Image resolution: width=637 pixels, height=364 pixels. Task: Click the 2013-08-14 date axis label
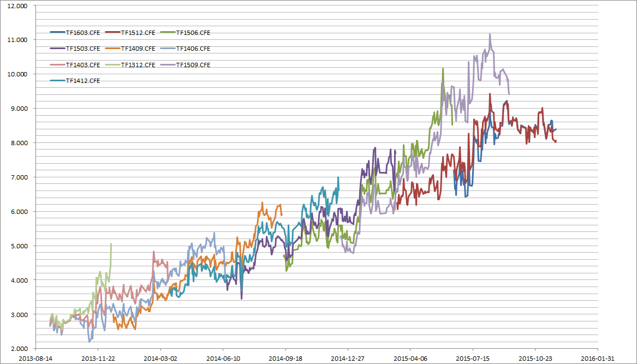[x=35, y=359]
